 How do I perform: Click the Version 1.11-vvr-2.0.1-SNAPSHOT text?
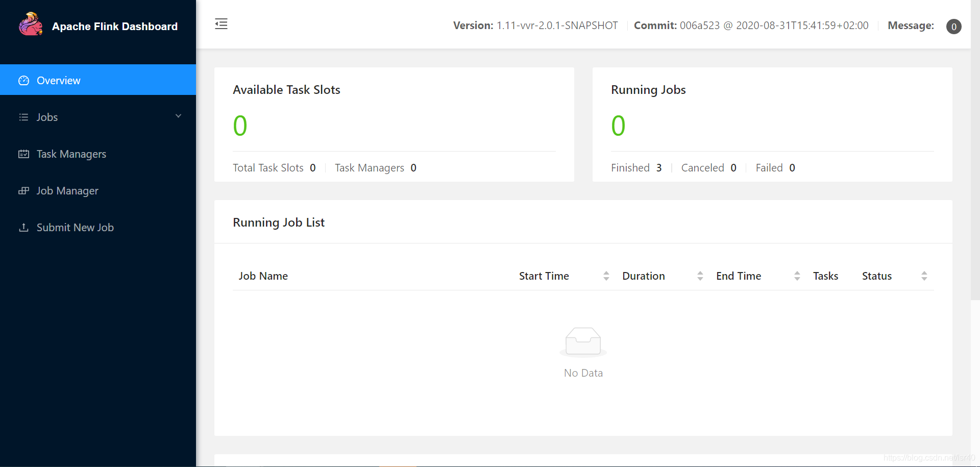tap(535, 26)
